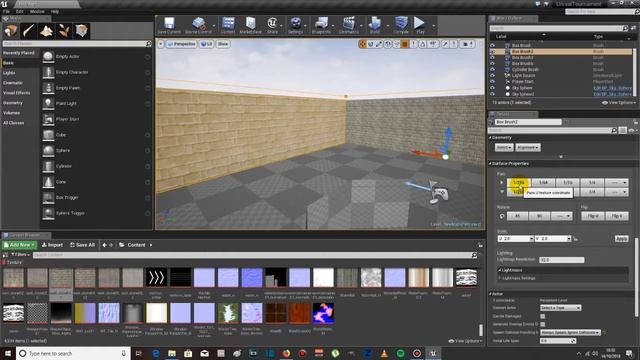This screenshot has height=360, width=640.
Task: Select Paint mode brush icon
Action: (29, 31)
